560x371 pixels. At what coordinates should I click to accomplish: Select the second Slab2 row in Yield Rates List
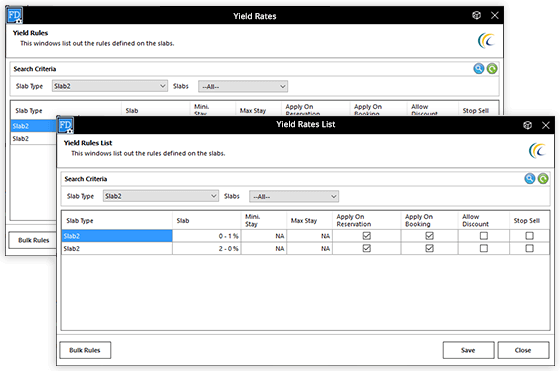click(117, 249)
